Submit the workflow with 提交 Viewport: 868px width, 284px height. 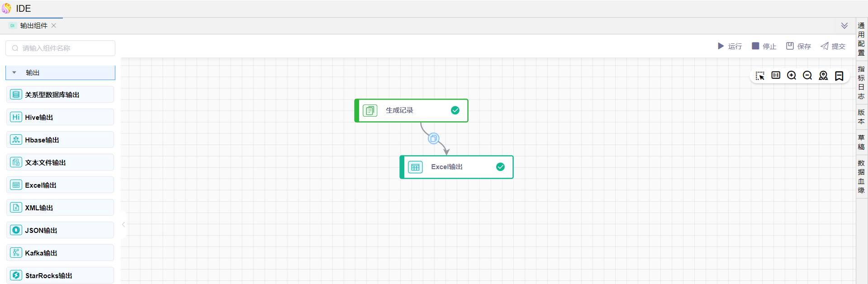coord(833,46)
